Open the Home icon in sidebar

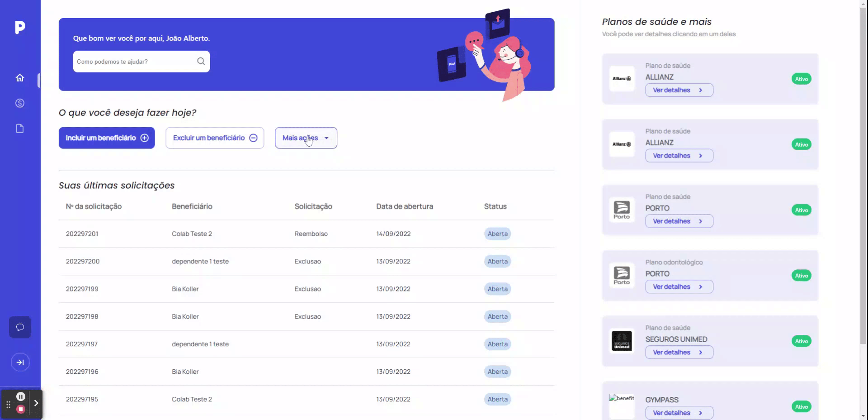coord(20,78)
